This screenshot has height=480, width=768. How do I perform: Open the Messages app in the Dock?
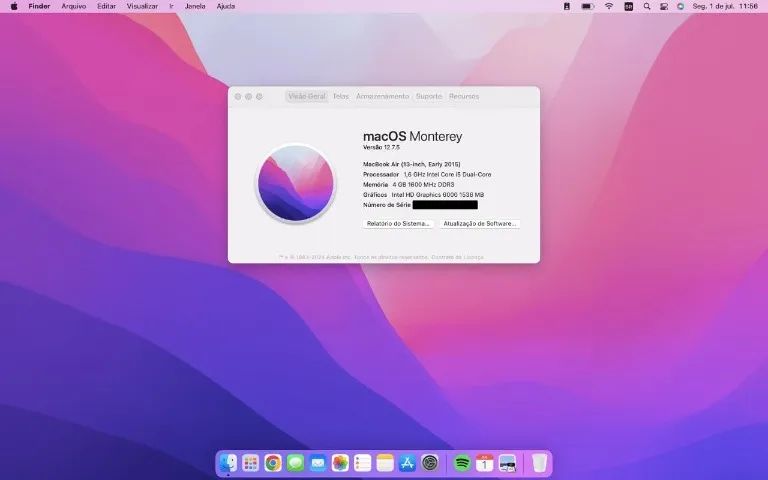click(x=295, y=462)
